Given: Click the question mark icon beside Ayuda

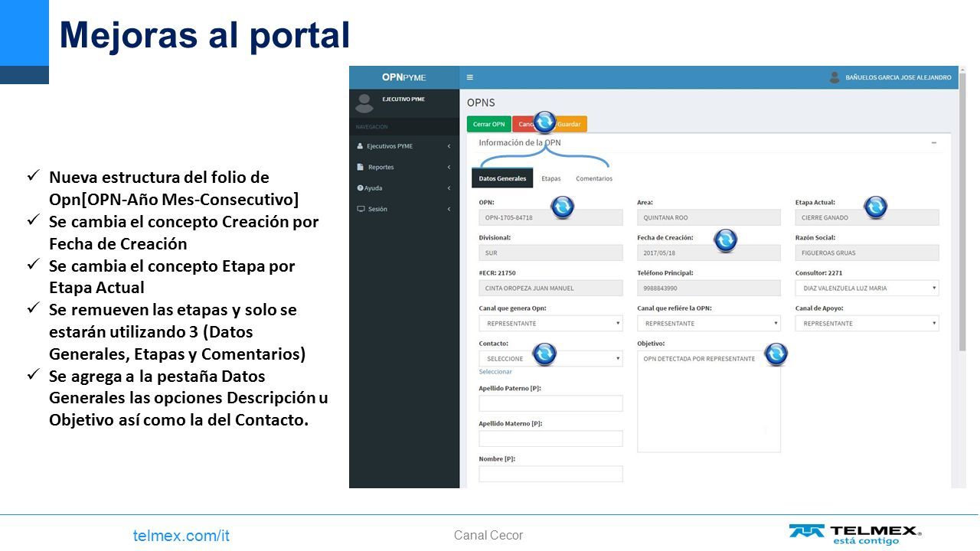Looking at the screenshot, I should tap(360, 187).
